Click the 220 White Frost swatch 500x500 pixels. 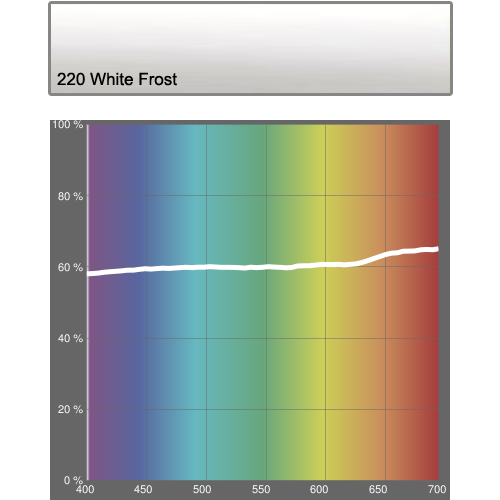pos(250,49)
